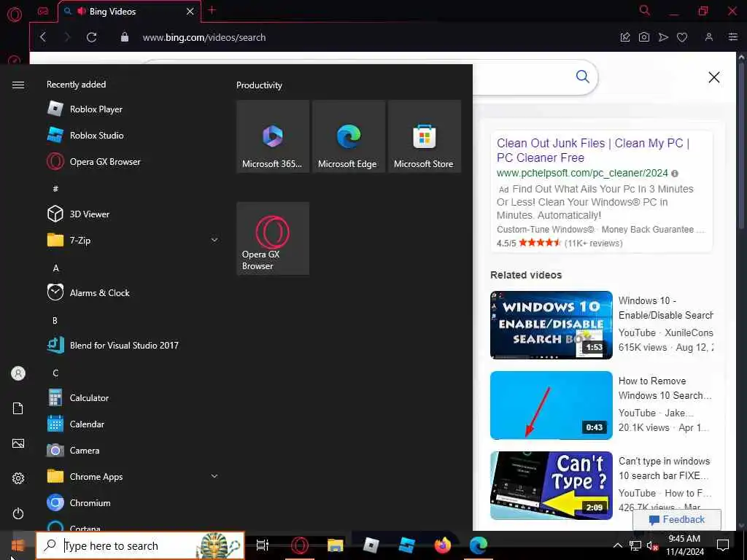747x560 pixels.
Task: Click the taskbar clock and date
Action: [x=684, y=545]
